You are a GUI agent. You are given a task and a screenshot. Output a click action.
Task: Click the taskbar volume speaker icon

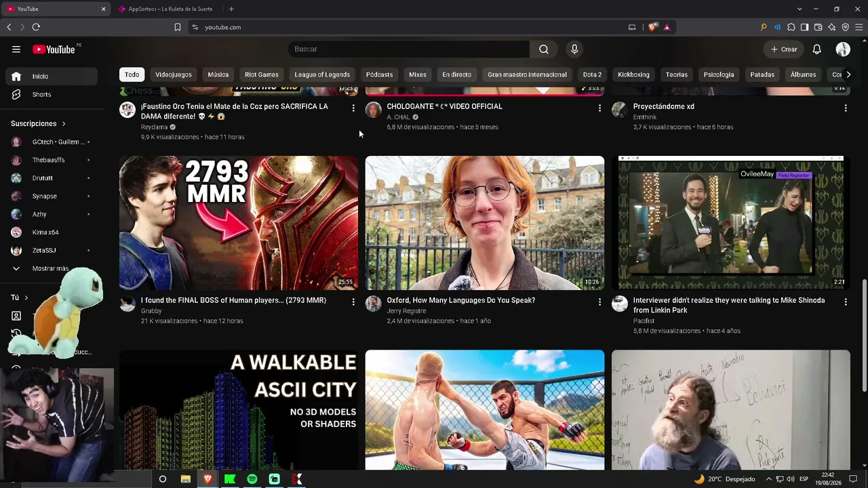pos(791,479)
